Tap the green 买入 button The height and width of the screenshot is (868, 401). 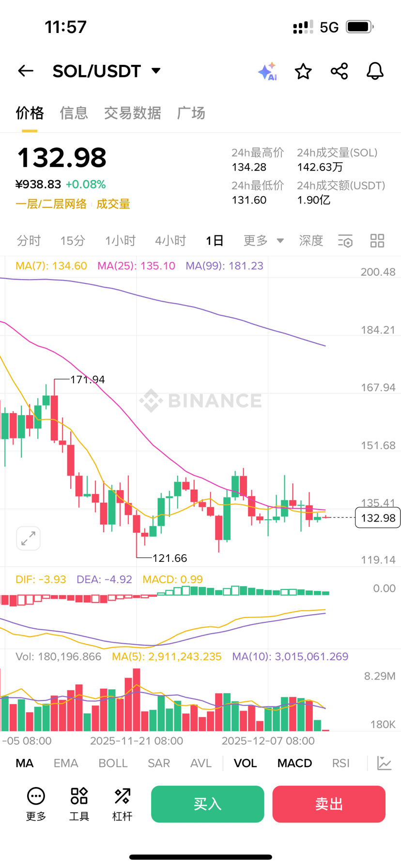point(207,804)
